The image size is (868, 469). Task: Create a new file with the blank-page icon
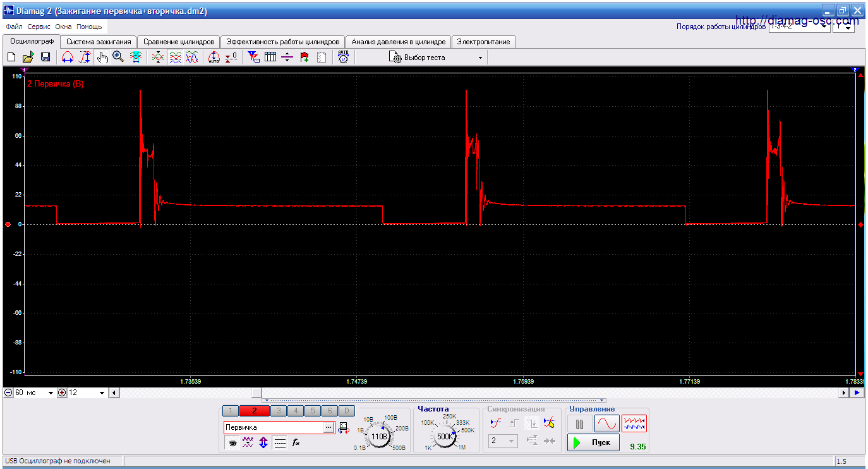pos(11,58)
